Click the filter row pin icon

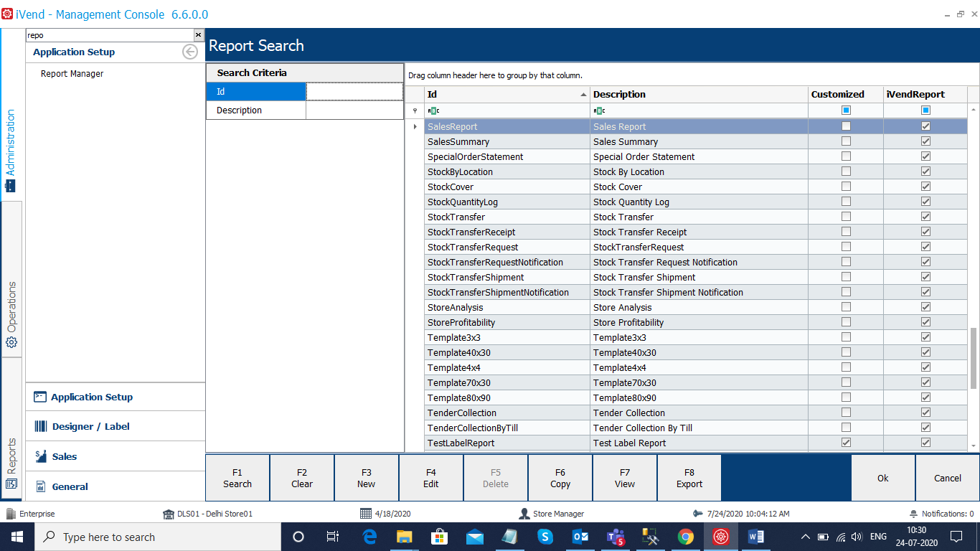click(415, 111)
